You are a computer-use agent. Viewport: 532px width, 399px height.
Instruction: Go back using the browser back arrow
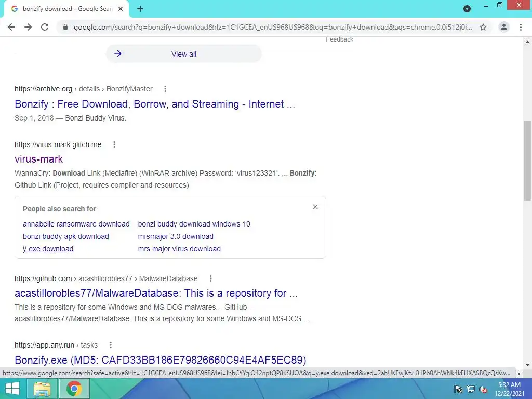click(x=11, y=27)
